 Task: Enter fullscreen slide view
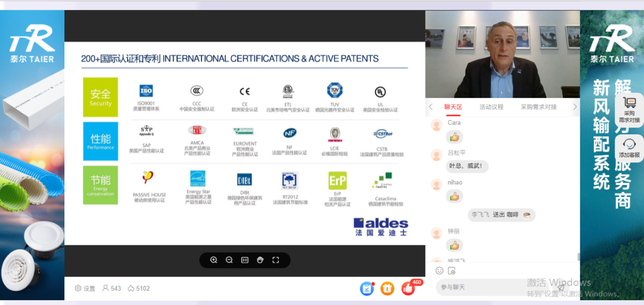point(275,260)
